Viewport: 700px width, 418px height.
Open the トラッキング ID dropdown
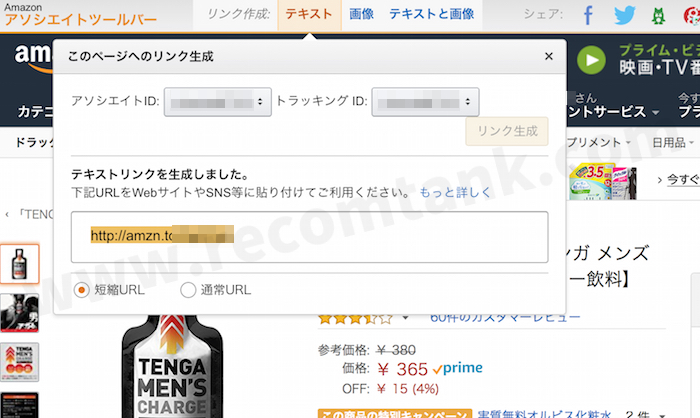[425, 102]
